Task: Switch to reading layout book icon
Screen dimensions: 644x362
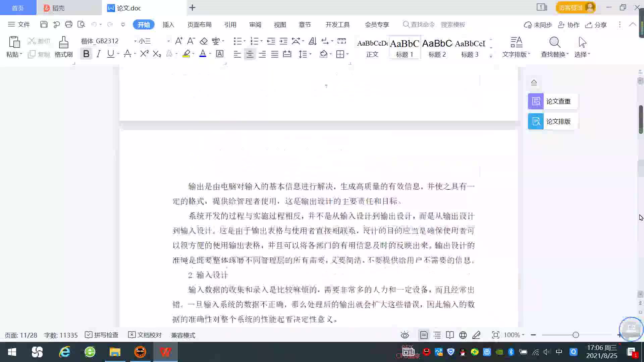Action: [x=450, y=335]
